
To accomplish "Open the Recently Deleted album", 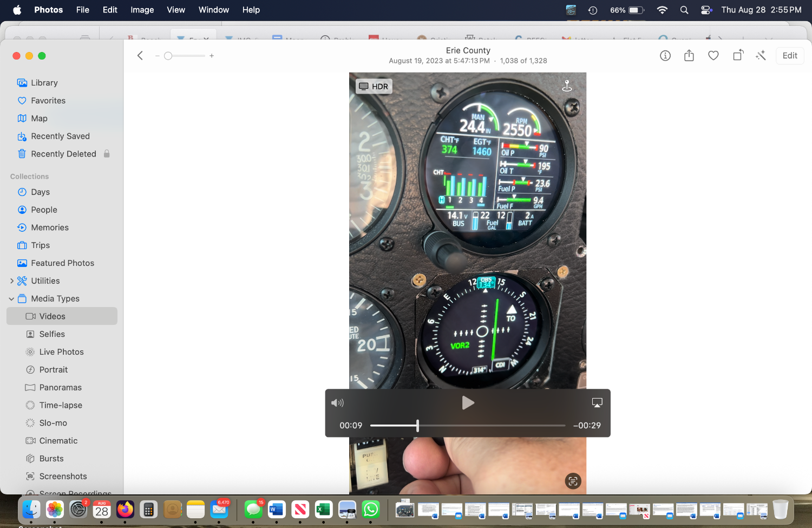I will [x=64, y=154].
